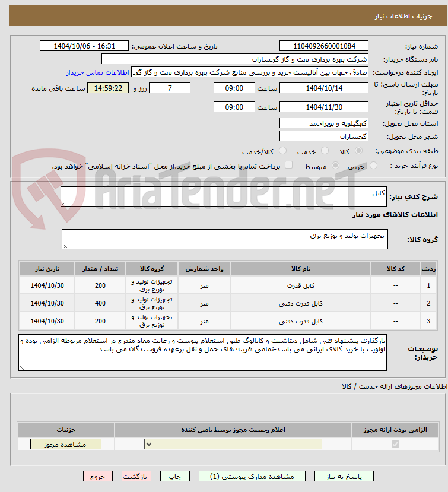Click the نام کالا column header
448x492 pixels.
301,269
